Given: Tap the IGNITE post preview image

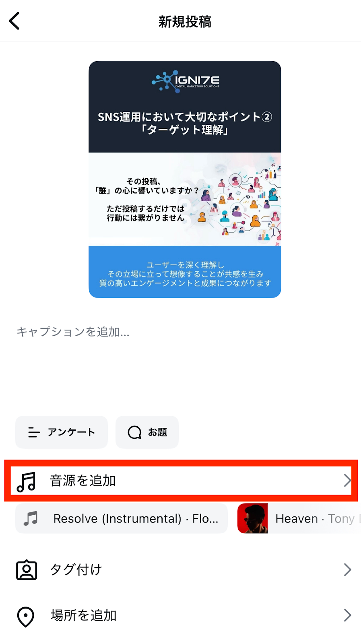Looking at the screenshot, I should point(185,180).
